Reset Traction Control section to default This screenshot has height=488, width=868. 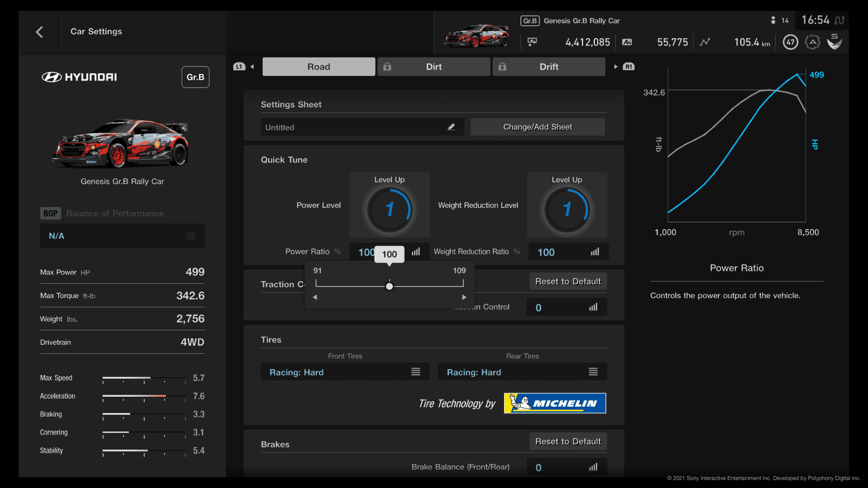pyautogui.click(x=568, y=282)
